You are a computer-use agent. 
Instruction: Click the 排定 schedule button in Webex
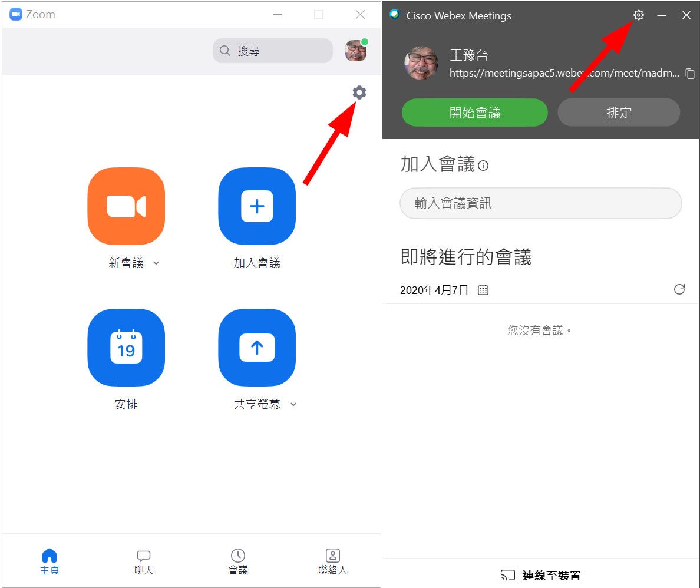[619, 113]
